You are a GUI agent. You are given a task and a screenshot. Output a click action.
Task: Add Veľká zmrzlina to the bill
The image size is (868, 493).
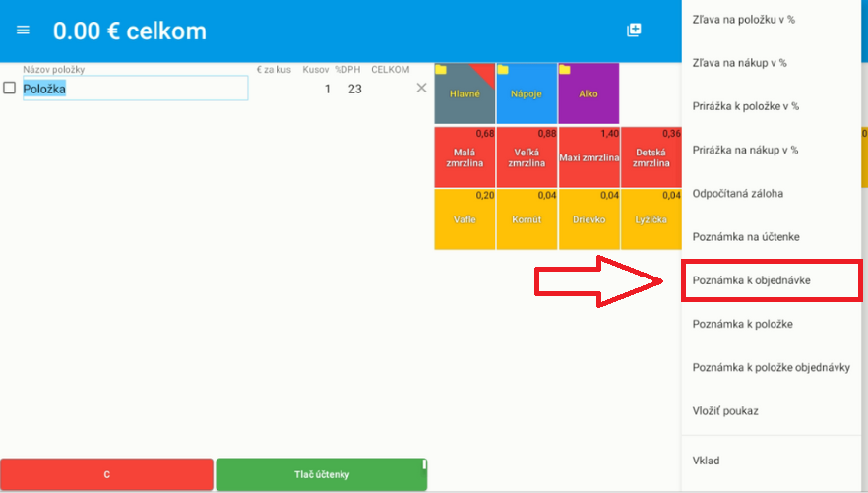(527, 156)
